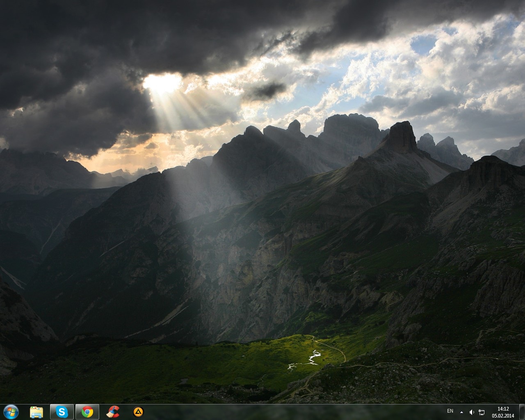Click an empty area of the taskbar
This screenshot has height=420, width=525.
pos(287,412)
